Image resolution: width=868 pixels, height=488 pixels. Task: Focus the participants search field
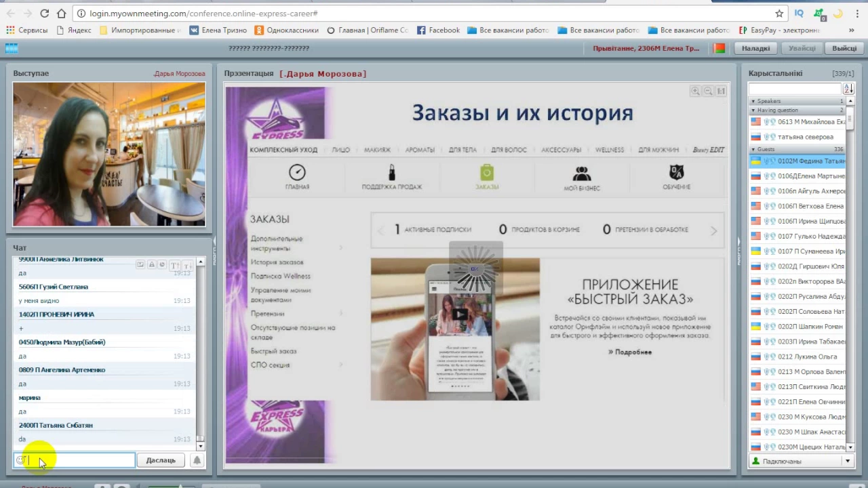pos(795,89)
